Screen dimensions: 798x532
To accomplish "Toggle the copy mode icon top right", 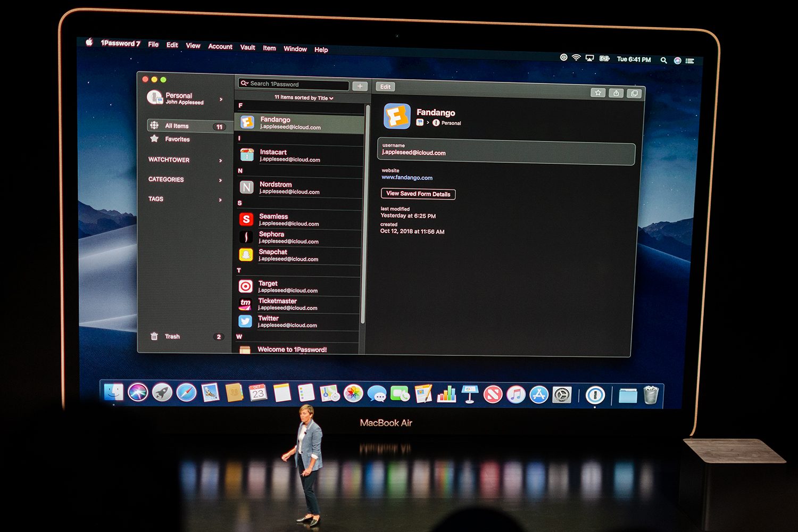I will [x=634, y=92].
